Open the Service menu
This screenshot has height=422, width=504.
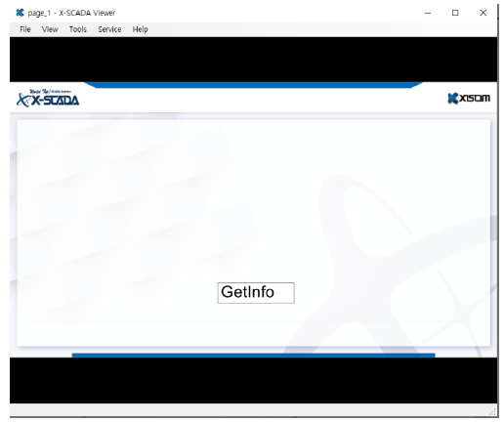pos(109,29)
